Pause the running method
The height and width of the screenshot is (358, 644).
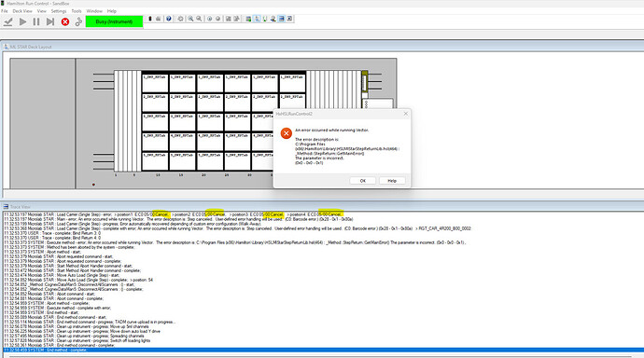36,21
